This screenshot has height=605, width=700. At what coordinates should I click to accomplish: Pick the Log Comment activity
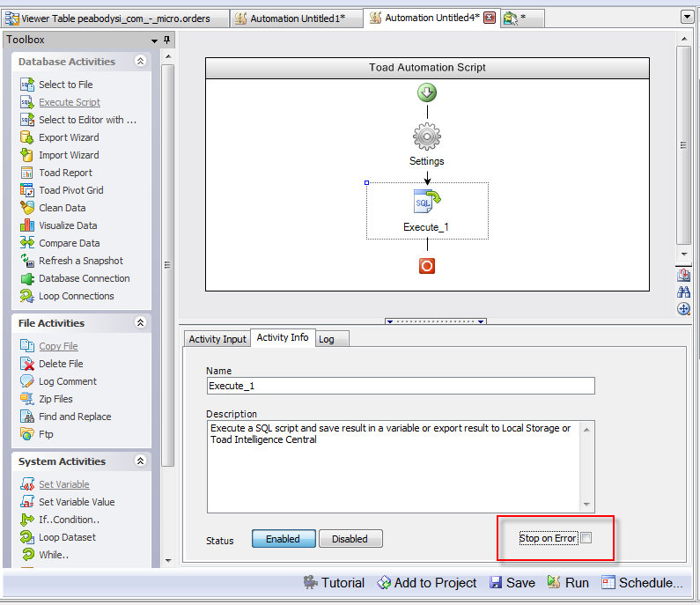click(x=58, y=381)
